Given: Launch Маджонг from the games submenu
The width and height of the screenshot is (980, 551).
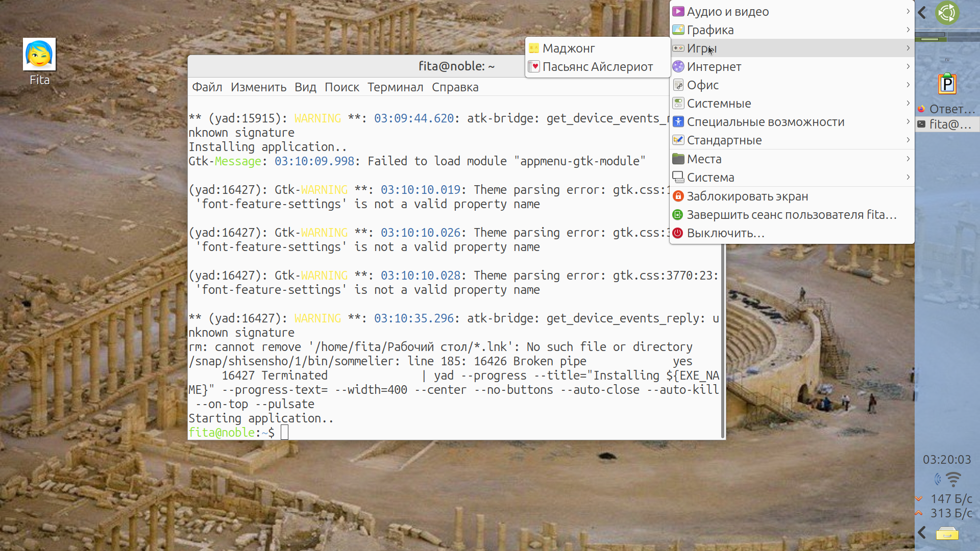Looking at the screenshot, I should [x=569, y=48].
